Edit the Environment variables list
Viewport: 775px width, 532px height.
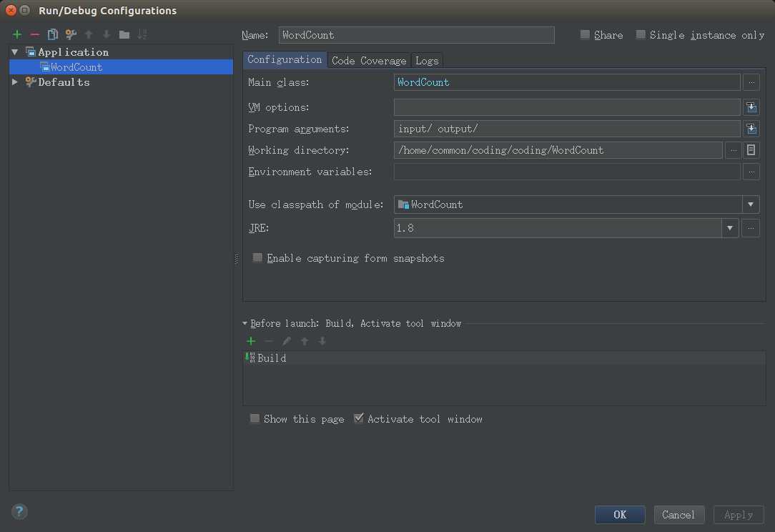tap(751, 172)
